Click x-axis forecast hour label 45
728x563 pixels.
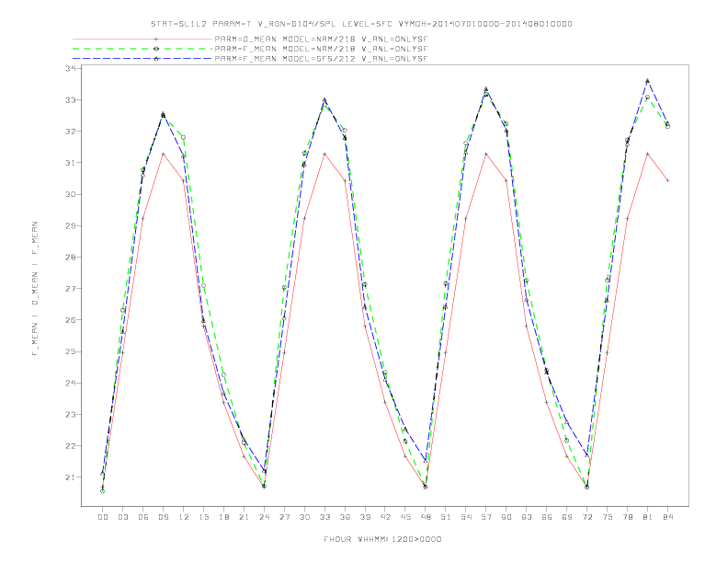pyautogui.click(x=405, y=517)
